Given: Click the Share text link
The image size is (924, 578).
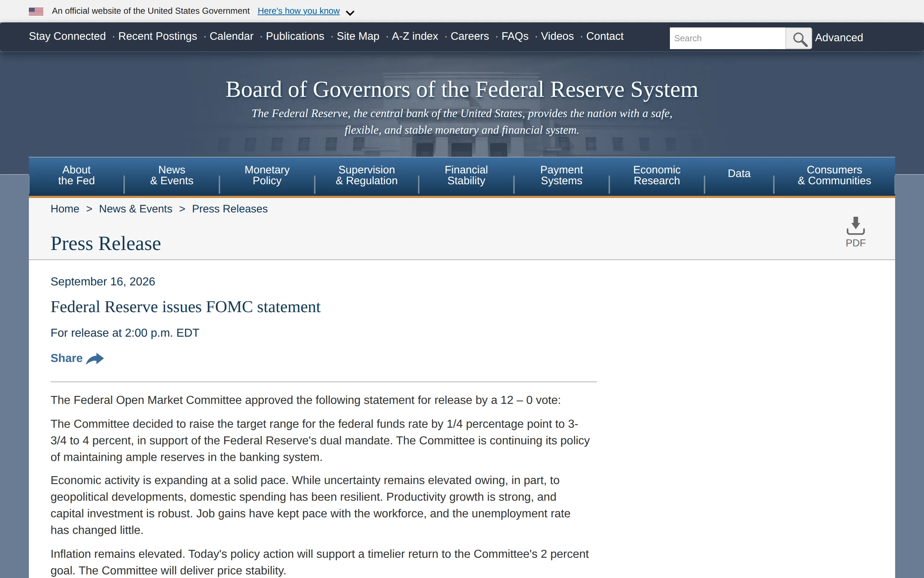Looking at the screenshot, I should (66, 359).
